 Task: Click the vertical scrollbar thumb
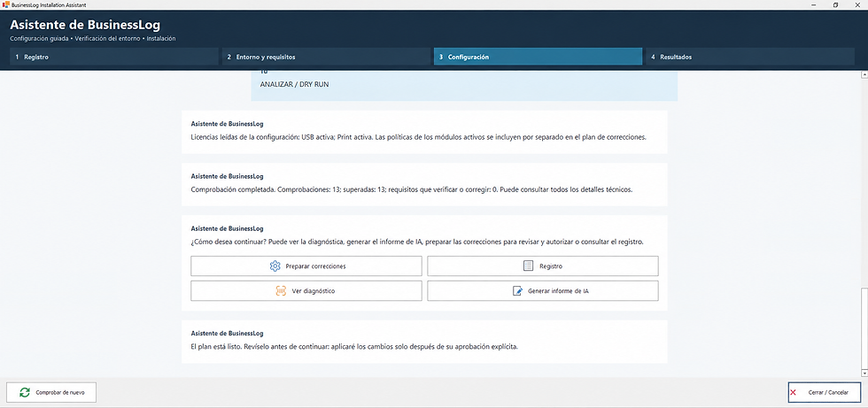[864, 327]
